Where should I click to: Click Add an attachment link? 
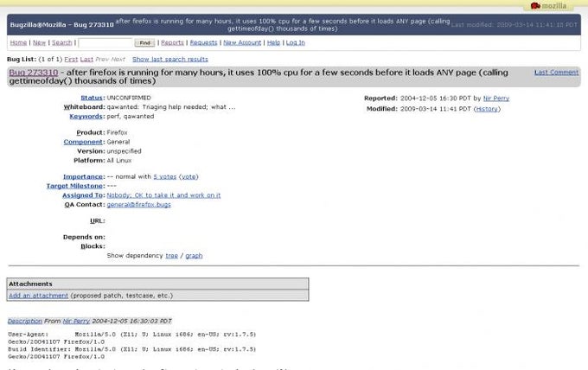[39, 296]
